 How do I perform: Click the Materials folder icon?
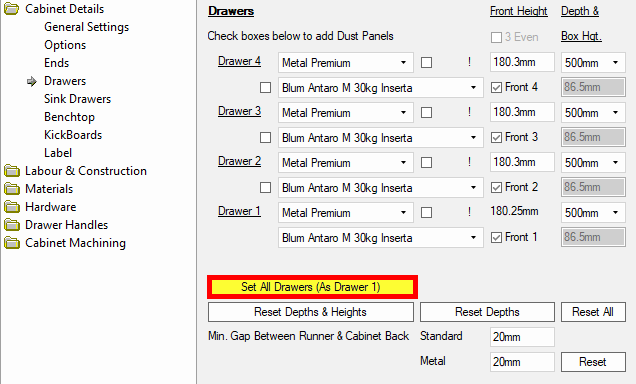(12, 189)
